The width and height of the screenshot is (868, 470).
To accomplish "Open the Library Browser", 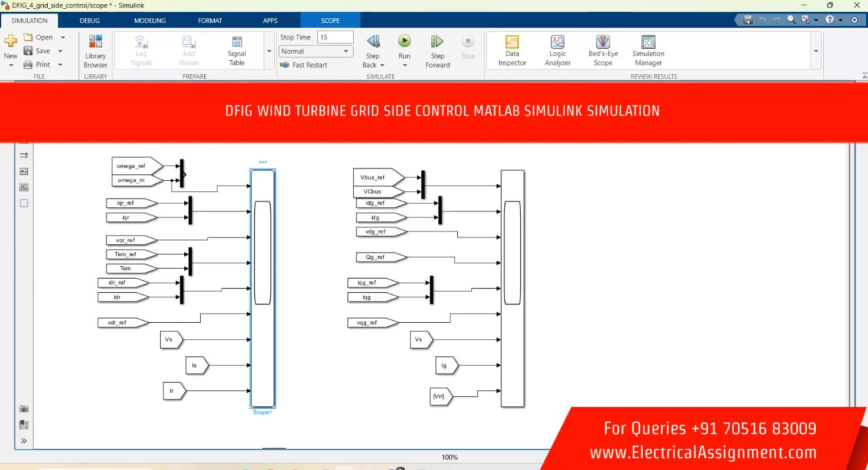I will tap(95, 51).
